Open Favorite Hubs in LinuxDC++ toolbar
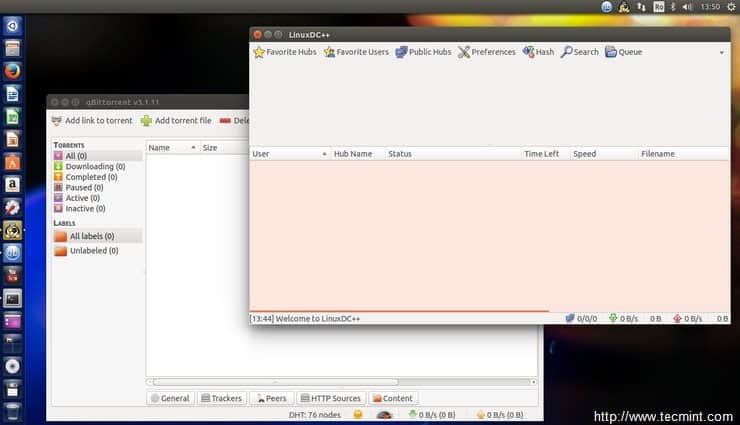Screen dimensions: 740x425 click(285, 52)
